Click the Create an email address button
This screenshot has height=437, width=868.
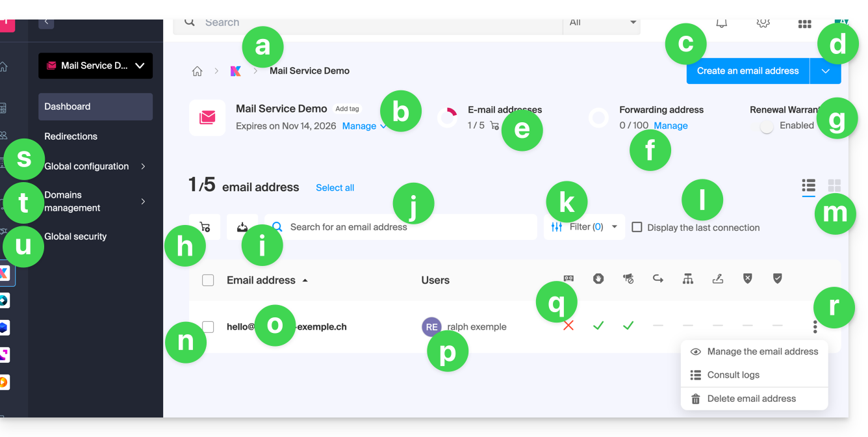pyautogui.click(x=747, y=71)
